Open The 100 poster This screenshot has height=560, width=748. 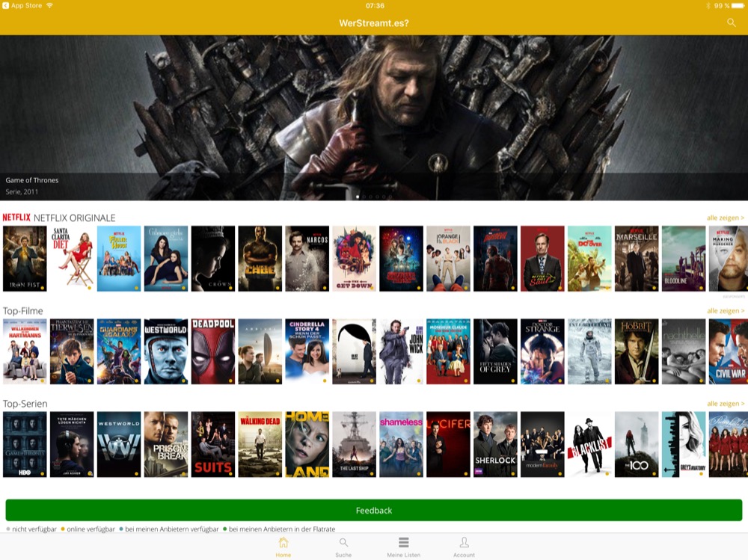637,445
